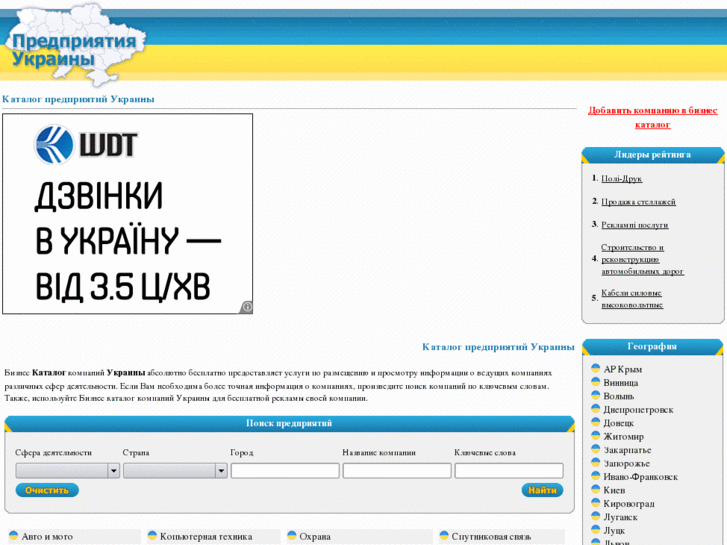Click the WDT Дзвінки в Україну ad banner

[128, 214]
